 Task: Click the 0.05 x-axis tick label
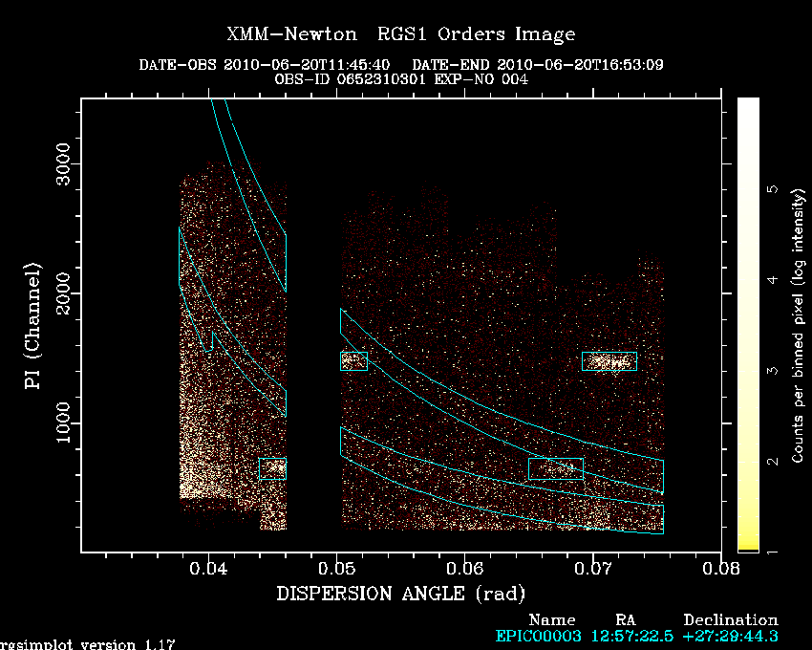tap(336, 569)
